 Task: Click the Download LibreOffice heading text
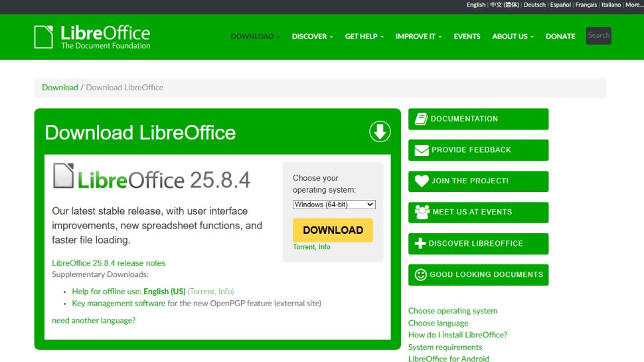click(x=140, y=133)
